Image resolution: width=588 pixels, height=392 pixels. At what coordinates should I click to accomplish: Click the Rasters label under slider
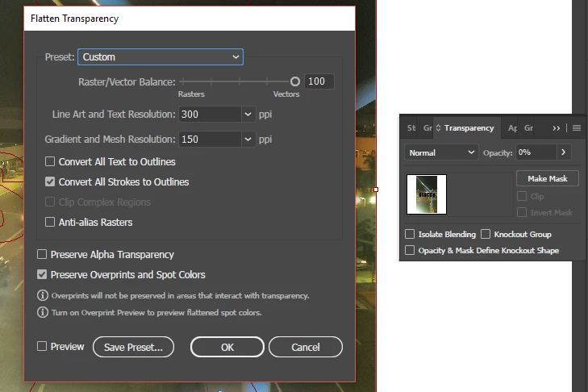191,94
